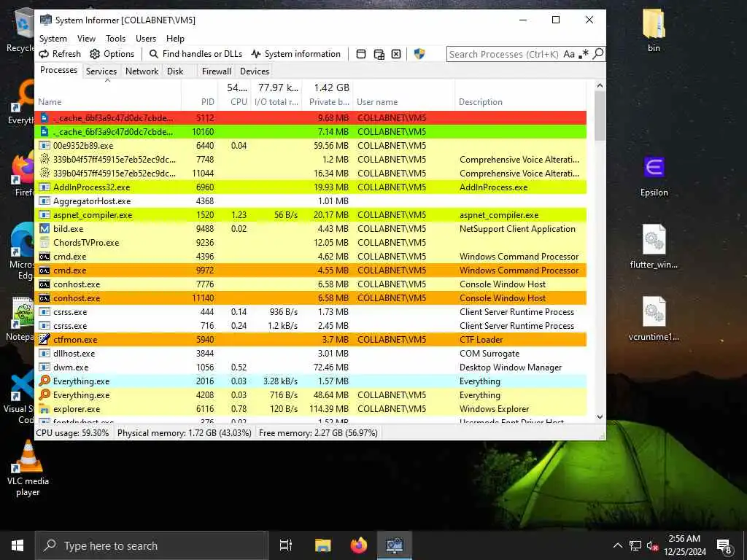Open the Options gear button
Viewport: 747px width, 560px height.
point(112,54)
